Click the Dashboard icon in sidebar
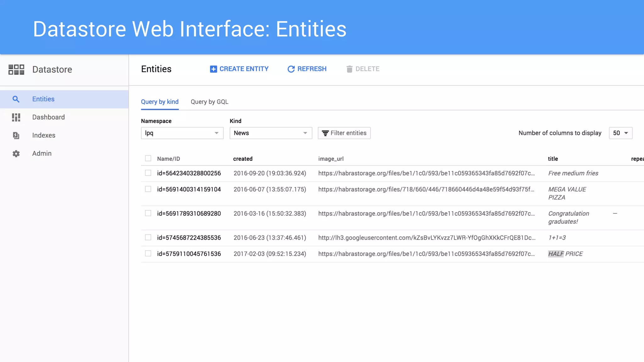This screenshot has height=362, width=644. coord(16,117)
